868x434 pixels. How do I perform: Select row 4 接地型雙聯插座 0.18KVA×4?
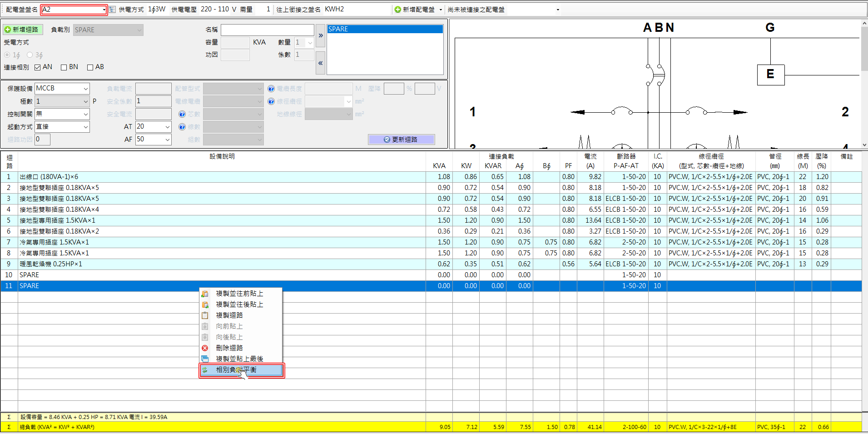[x=431, y=210]
